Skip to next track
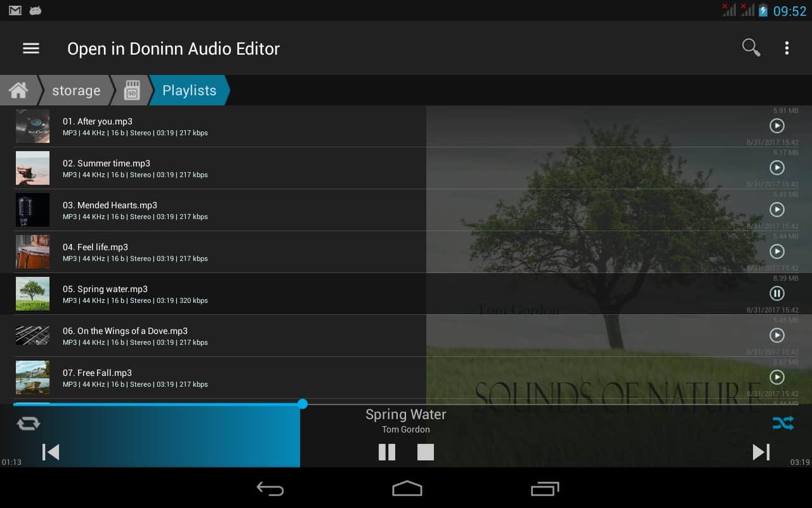 [761, 452]
